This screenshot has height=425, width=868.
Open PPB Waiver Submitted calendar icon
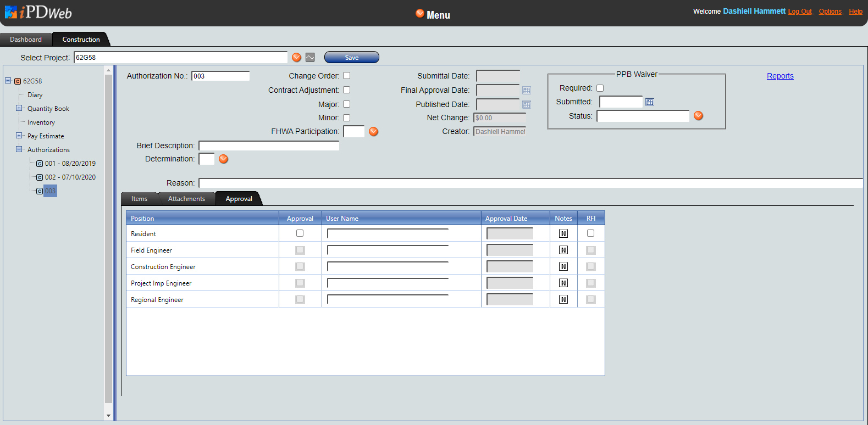[x=650, y=102]
